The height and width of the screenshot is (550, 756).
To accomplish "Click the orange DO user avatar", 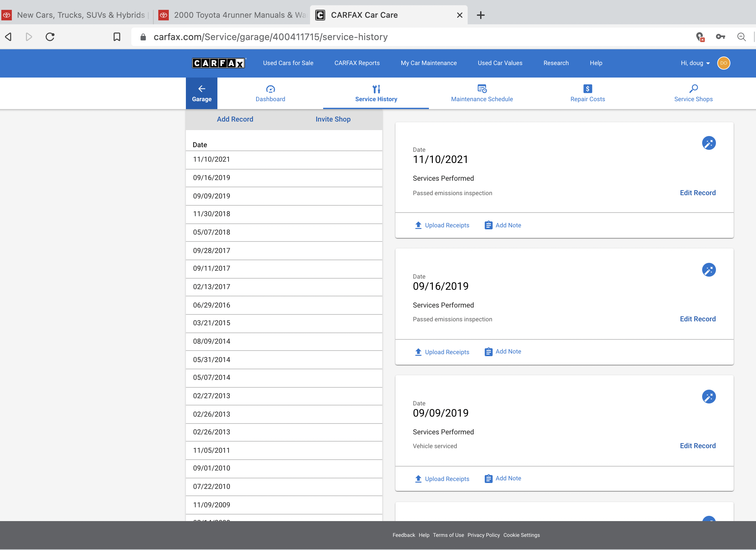I will coord(723,63).
